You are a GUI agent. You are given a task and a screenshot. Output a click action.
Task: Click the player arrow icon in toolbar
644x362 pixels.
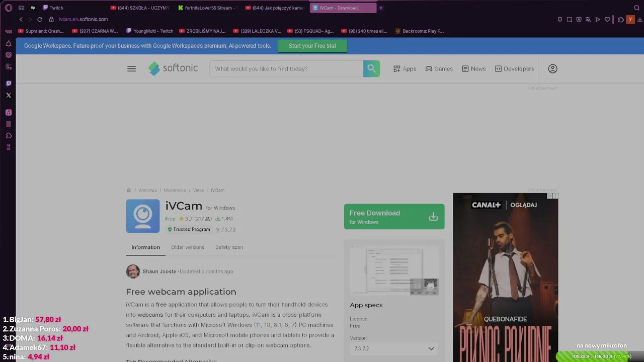tap(598, 20)
